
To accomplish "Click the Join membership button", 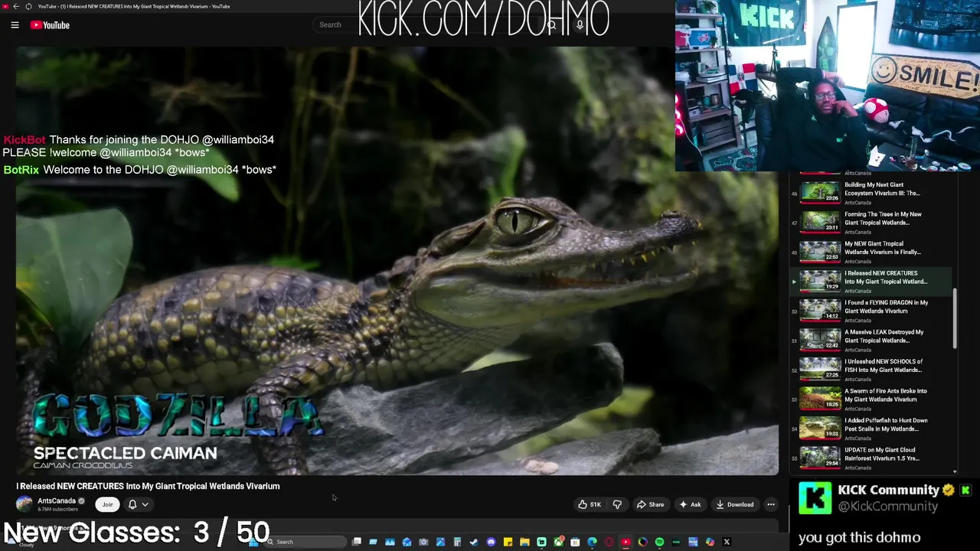I will click(107, 504).
